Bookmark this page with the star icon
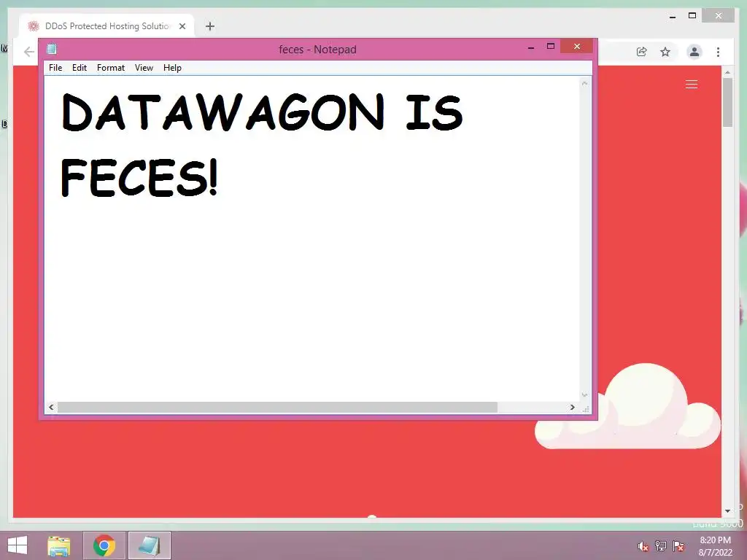Viewport: 747px width, 560px height. [x=665, y=52]
